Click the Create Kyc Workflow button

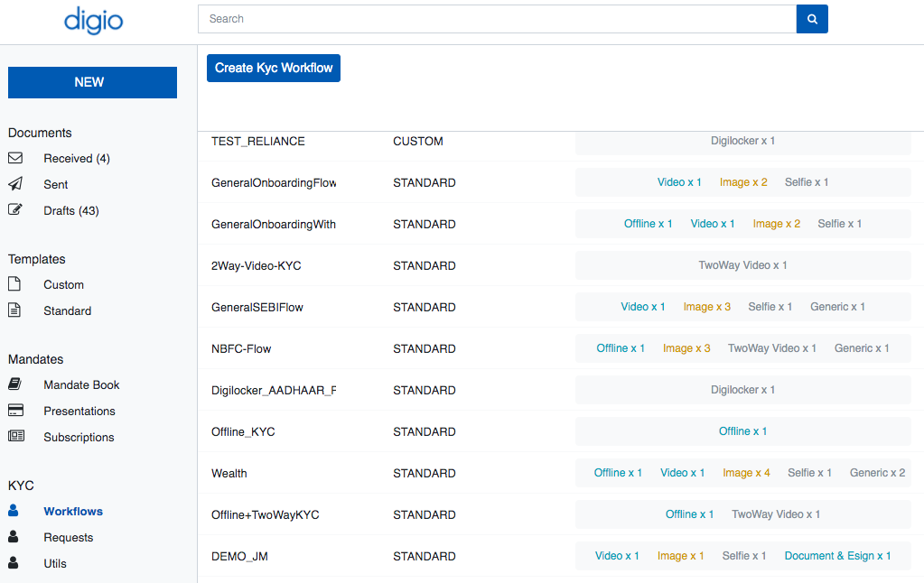(273, 67)
